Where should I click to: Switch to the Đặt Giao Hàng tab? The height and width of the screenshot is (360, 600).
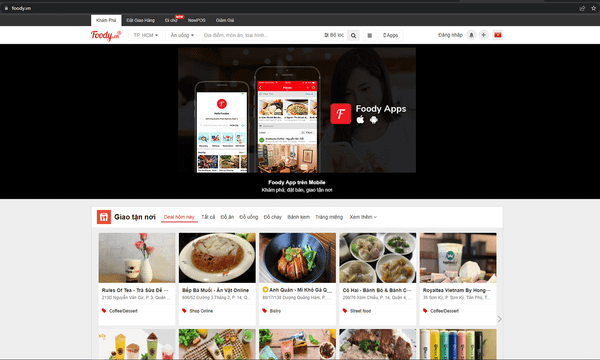pos(140,20)
